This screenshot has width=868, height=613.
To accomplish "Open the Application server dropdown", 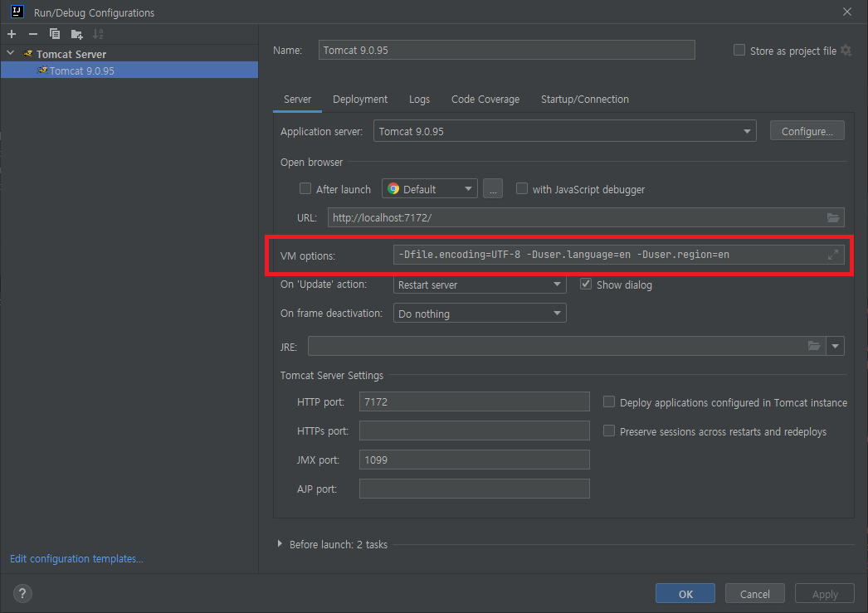I will [564, 131].
